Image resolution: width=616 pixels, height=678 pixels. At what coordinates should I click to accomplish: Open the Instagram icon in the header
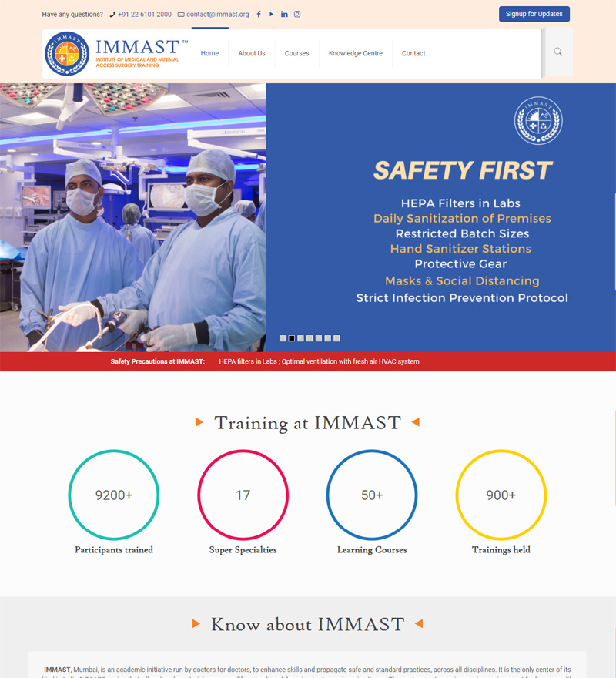click(x=297, y=15)
